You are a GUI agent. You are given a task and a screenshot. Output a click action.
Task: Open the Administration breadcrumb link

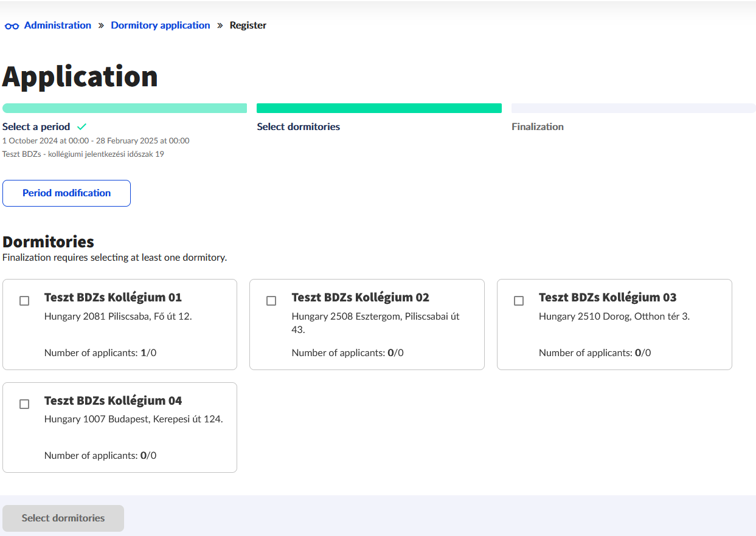(x=57, y=26)
